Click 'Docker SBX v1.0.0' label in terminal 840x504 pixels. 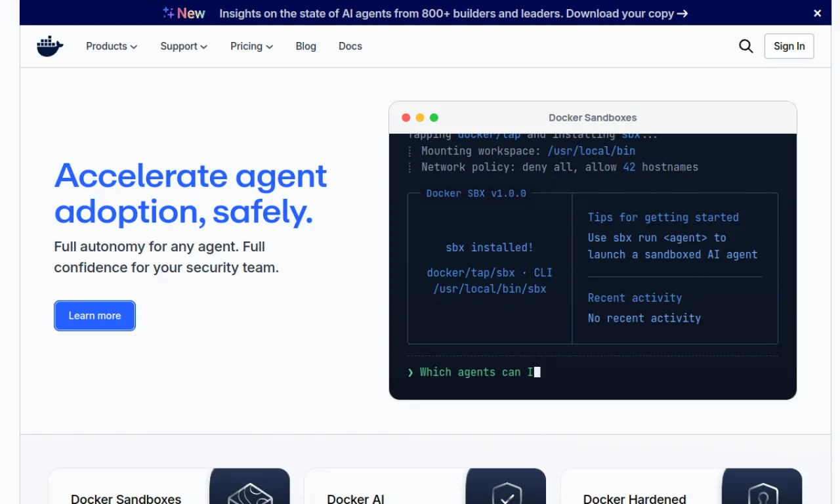[476, 194]
